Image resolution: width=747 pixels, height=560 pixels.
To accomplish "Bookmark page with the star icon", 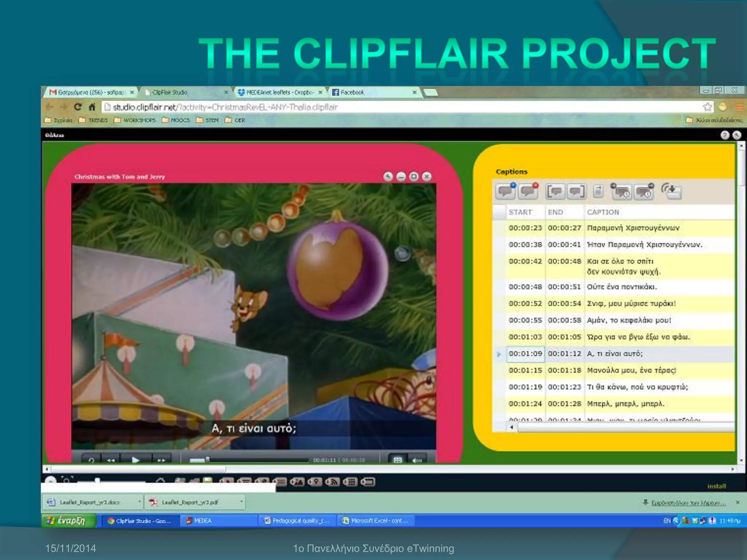I will [x=707, y=107].
